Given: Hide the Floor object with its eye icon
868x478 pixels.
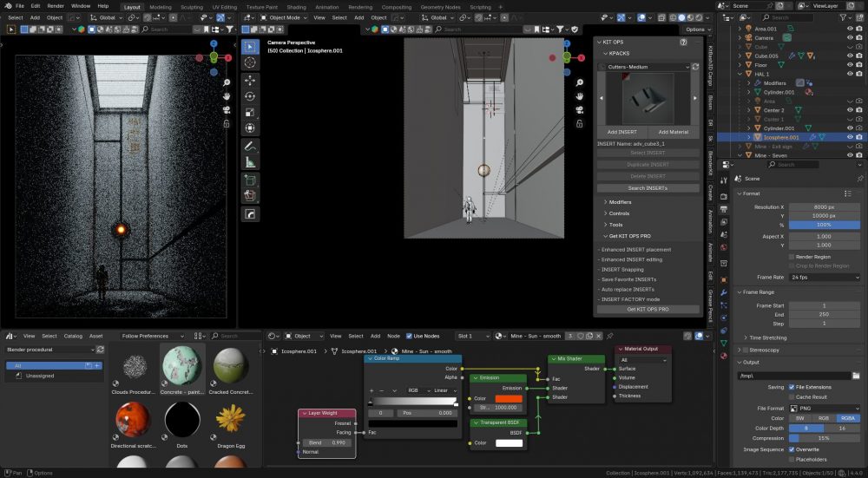Looking at the screenshot, I should [850, 65].
